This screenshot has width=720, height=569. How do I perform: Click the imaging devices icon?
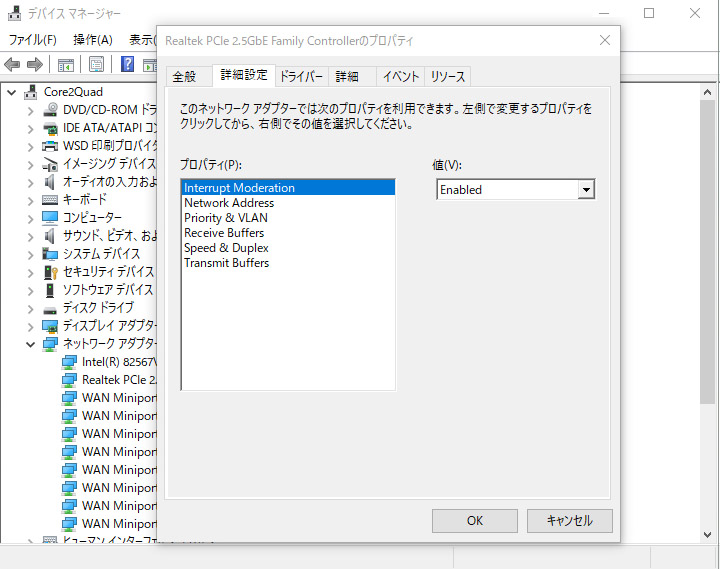pos(50,164)
